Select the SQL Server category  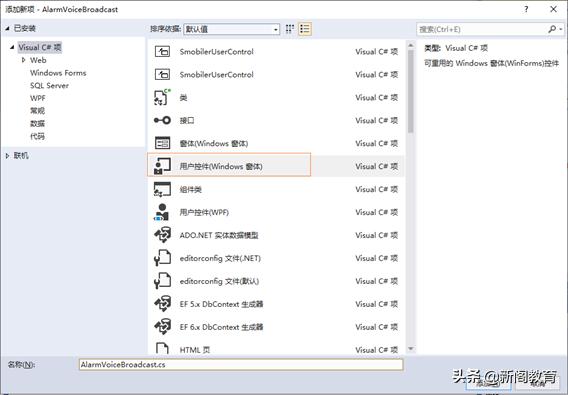point(49,86)
